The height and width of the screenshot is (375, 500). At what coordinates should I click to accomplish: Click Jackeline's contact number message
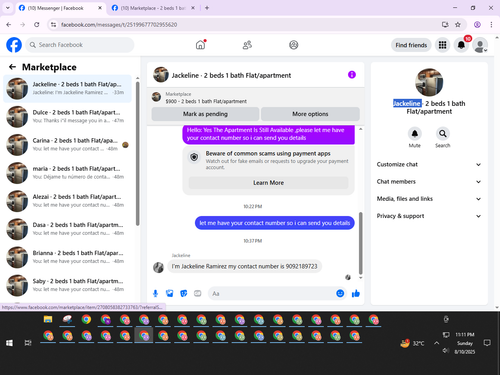coord(245,266)
